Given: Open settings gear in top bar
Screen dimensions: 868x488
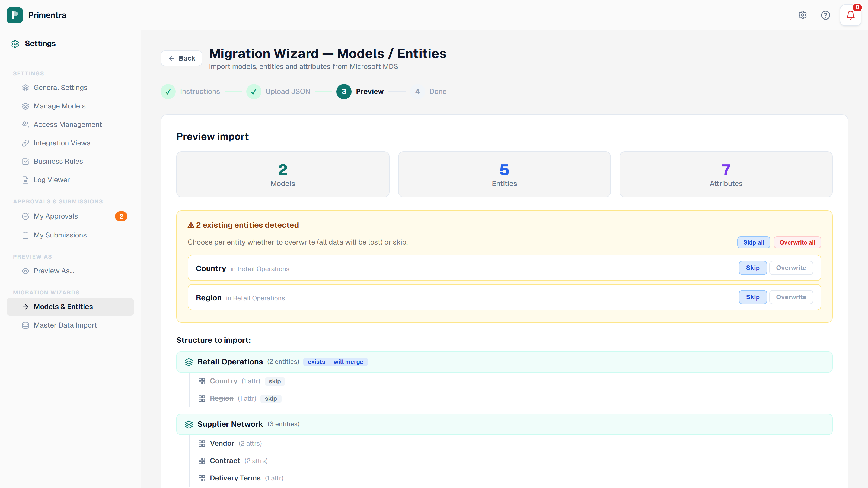Looking at the screenshot, I should (x=803, y=15).
